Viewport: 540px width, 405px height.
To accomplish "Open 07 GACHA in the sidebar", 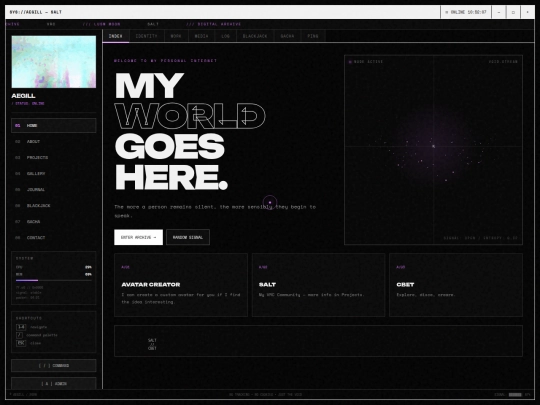I will point(54,222).
